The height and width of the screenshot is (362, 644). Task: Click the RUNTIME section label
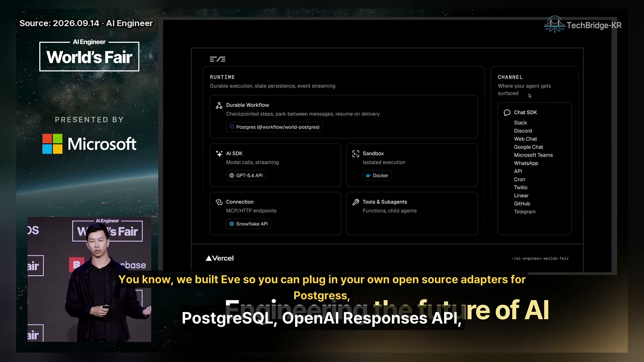click(x=222, y=77)
